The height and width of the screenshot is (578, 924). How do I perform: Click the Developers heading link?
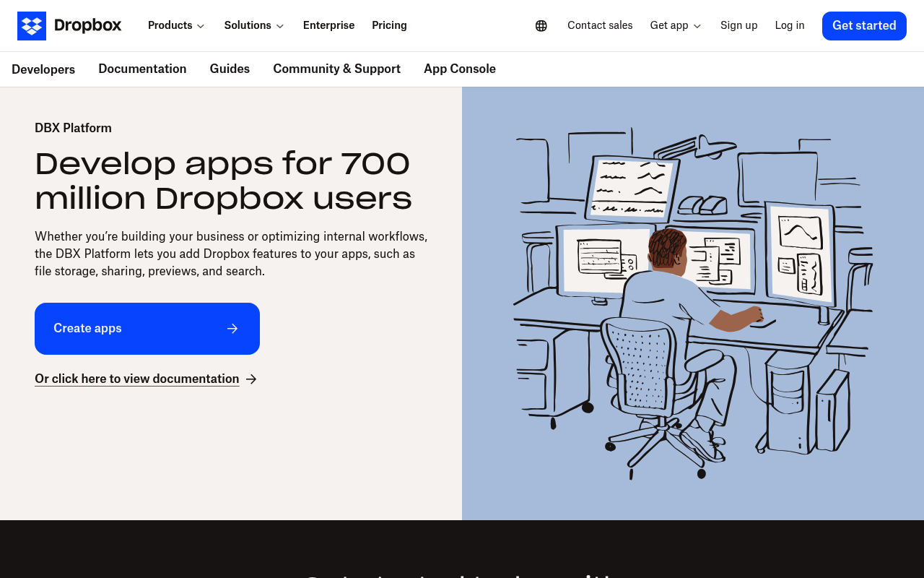(43, 69)
